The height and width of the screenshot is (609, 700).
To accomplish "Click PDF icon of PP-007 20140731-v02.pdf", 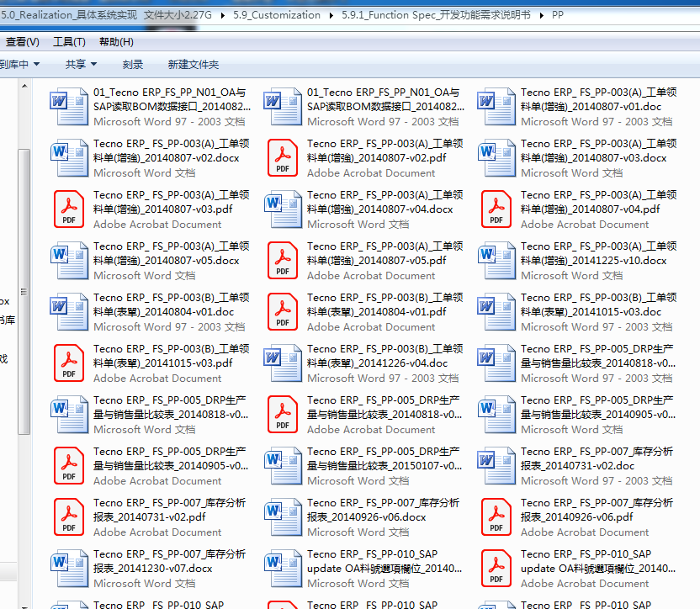I will [x=69, y=517].
